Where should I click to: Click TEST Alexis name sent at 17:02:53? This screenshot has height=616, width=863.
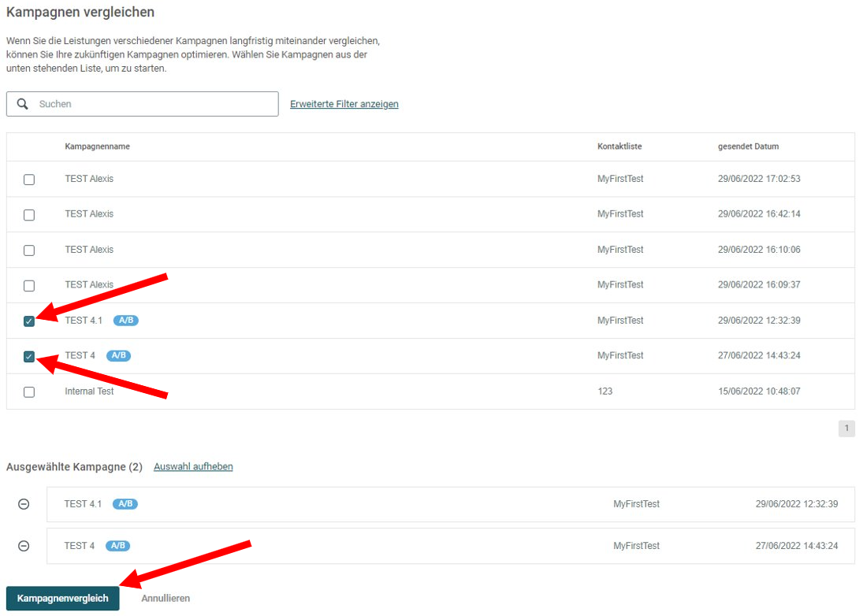tap(89, 179)
